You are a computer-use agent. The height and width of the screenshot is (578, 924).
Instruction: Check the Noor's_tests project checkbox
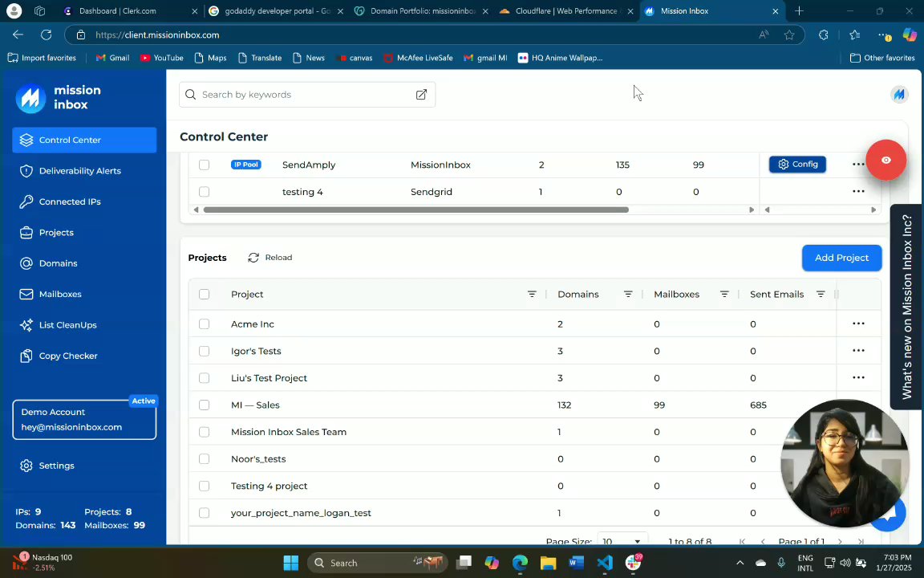[x=204, y=459]
